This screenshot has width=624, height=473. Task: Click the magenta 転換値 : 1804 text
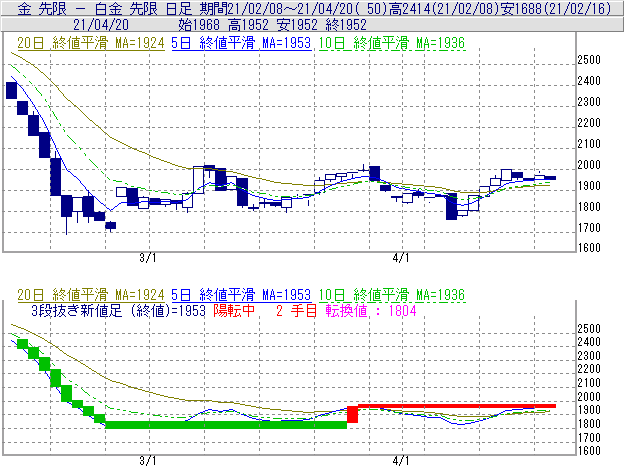(371, 311)
